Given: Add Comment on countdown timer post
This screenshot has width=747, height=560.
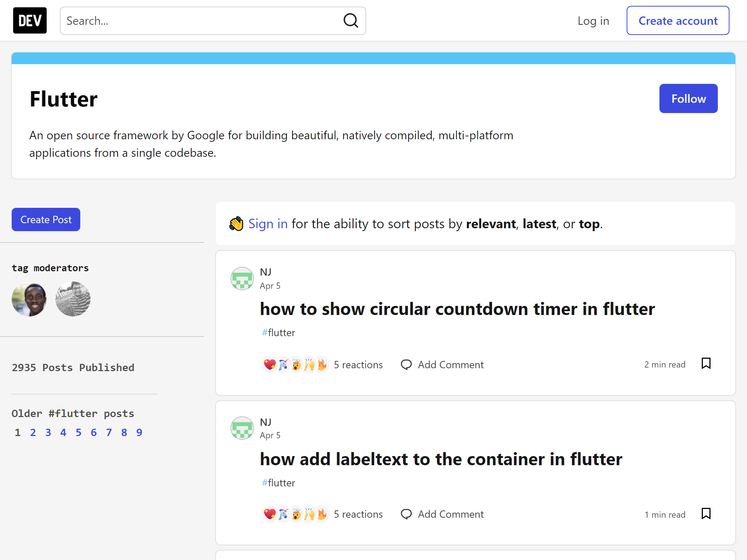Looking at the screenshot, I should point(442,365).
